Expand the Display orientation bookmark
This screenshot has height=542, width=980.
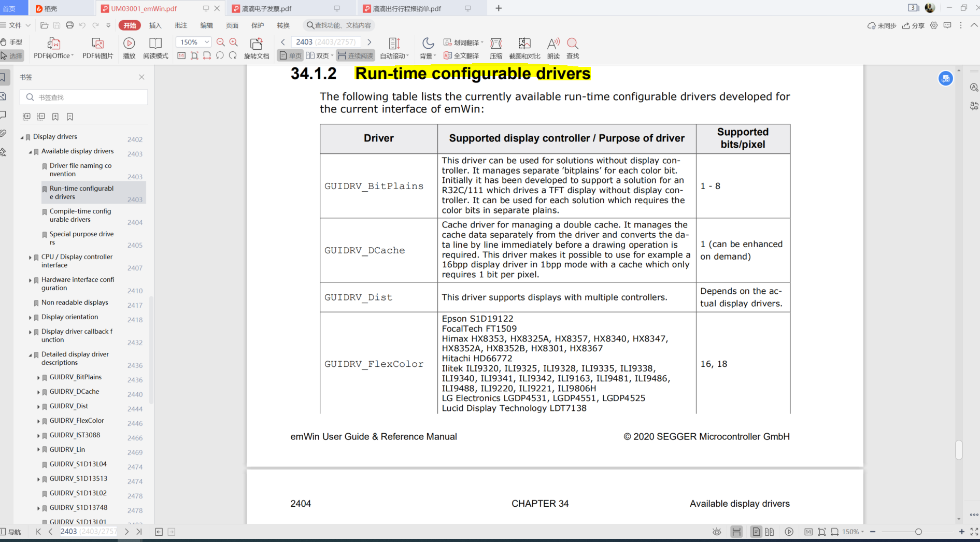click(30, 318)
